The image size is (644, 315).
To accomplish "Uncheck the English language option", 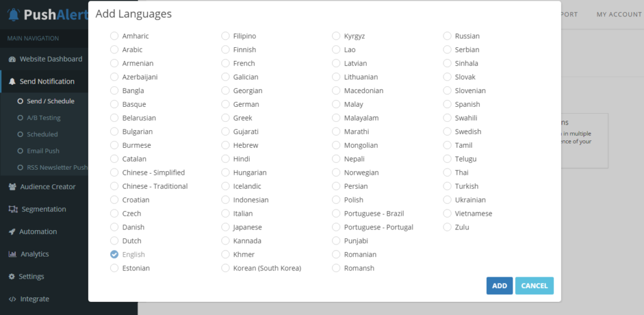I will [114, 254].
